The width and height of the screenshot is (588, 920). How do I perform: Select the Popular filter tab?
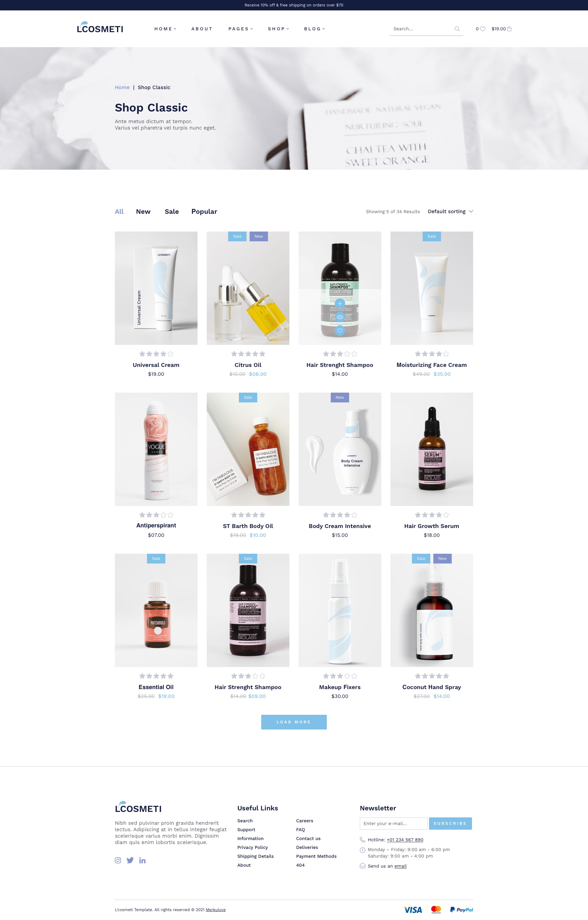(204, 211)
